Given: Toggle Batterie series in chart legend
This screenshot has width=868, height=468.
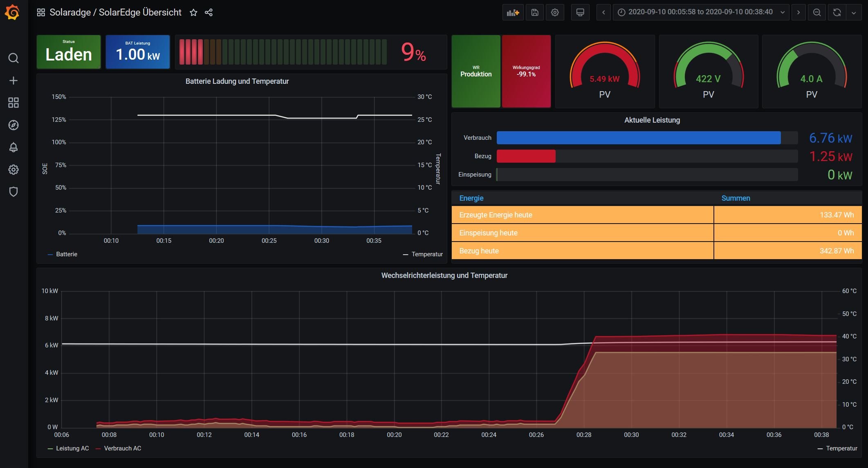Looking at the screenshot, I should (66, 254).
